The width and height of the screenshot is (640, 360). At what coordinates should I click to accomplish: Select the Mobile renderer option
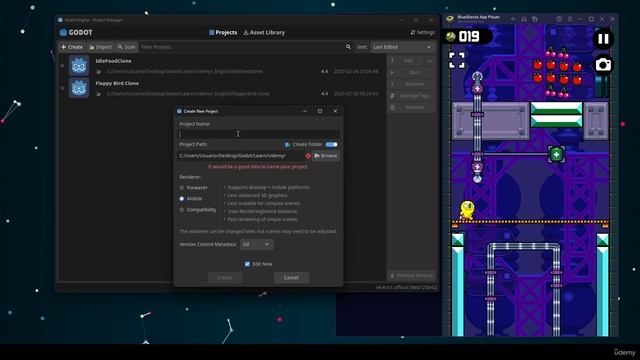click(191, 199)
